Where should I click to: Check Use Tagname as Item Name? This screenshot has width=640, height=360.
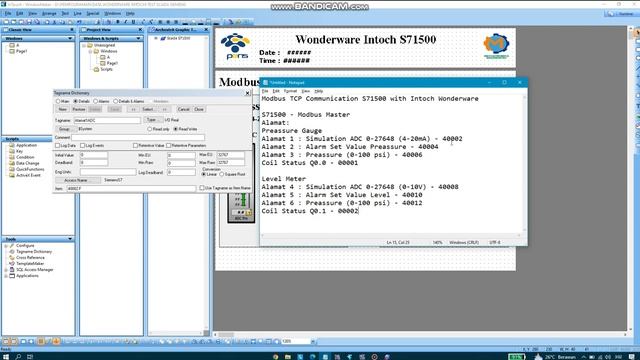tap(202, 188)
